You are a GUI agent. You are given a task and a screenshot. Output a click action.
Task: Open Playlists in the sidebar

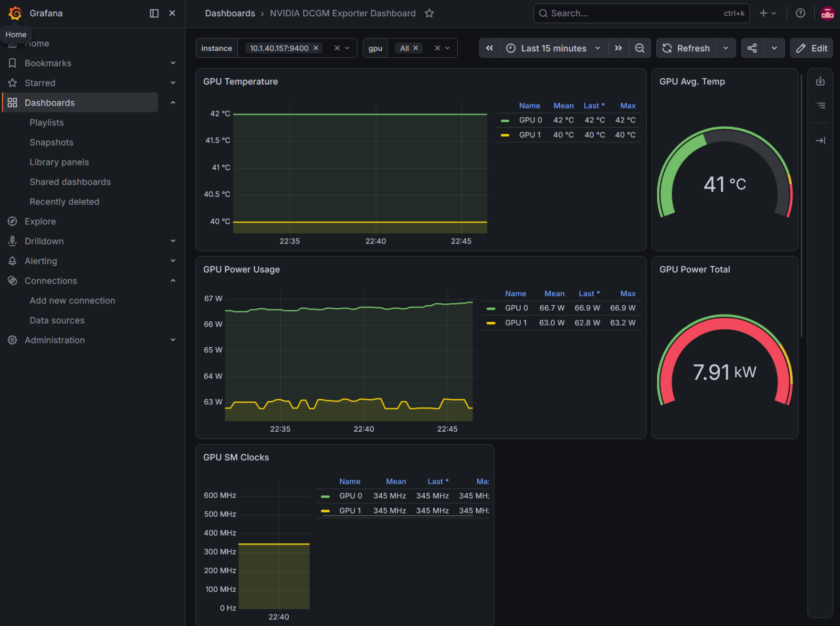tap(47, 123)
